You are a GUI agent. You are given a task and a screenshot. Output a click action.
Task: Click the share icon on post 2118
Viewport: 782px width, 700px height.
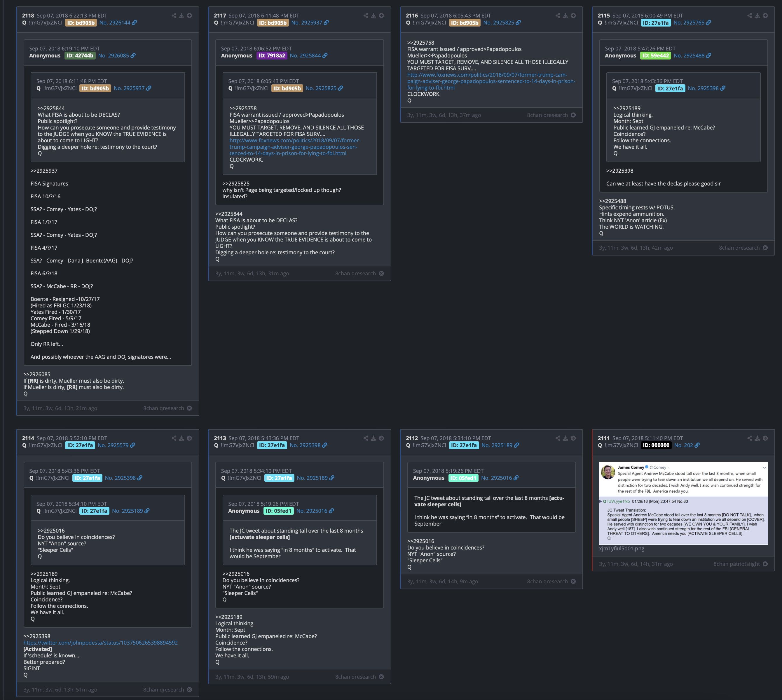pyautogui.click(x=174, y=15)
